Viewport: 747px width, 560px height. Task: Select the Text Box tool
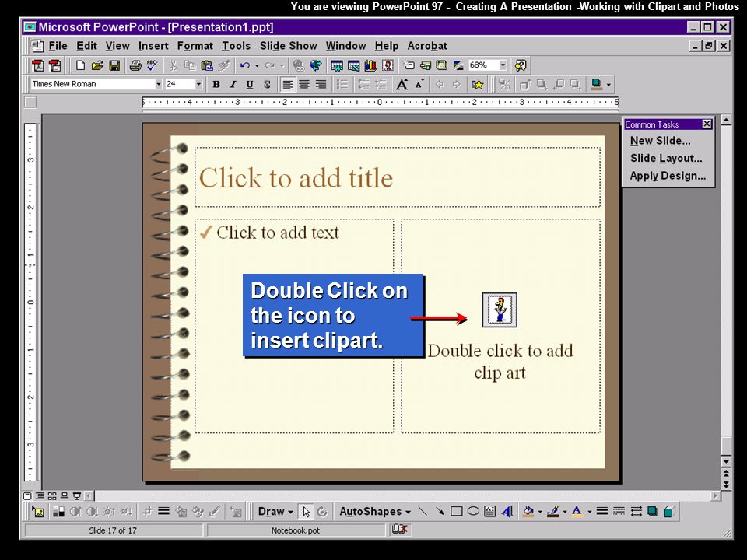coord(489,512)
